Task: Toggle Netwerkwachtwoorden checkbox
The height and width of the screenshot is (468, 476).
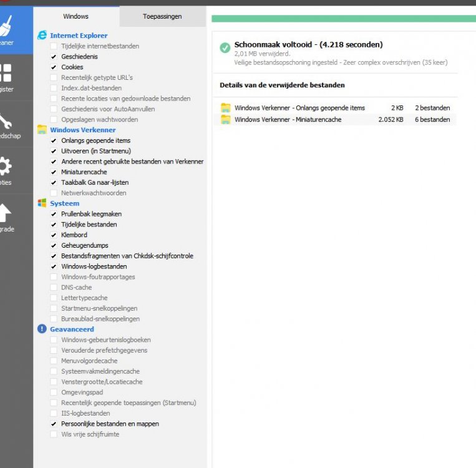Action: [x=54, y=193]
